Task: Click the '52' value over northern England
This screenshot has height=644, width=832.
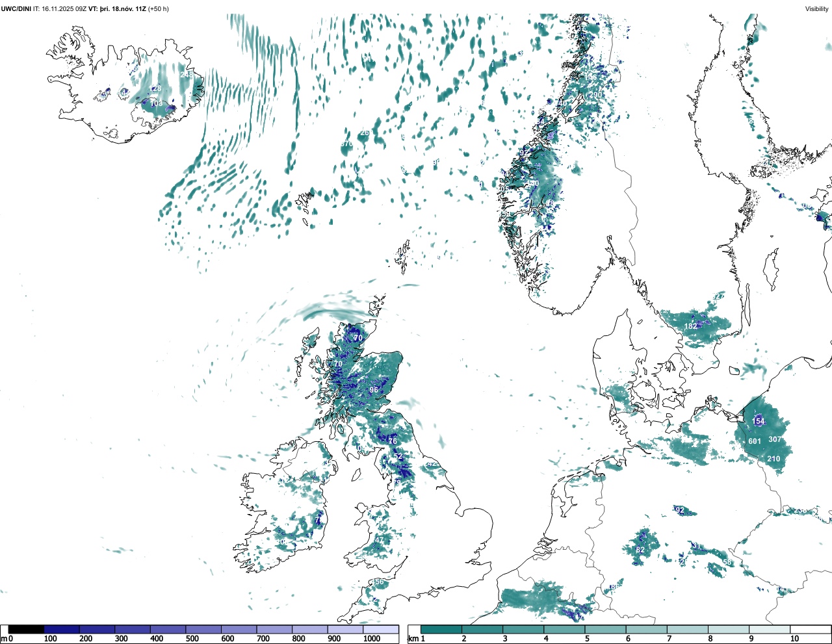Action: pos(399,457)
